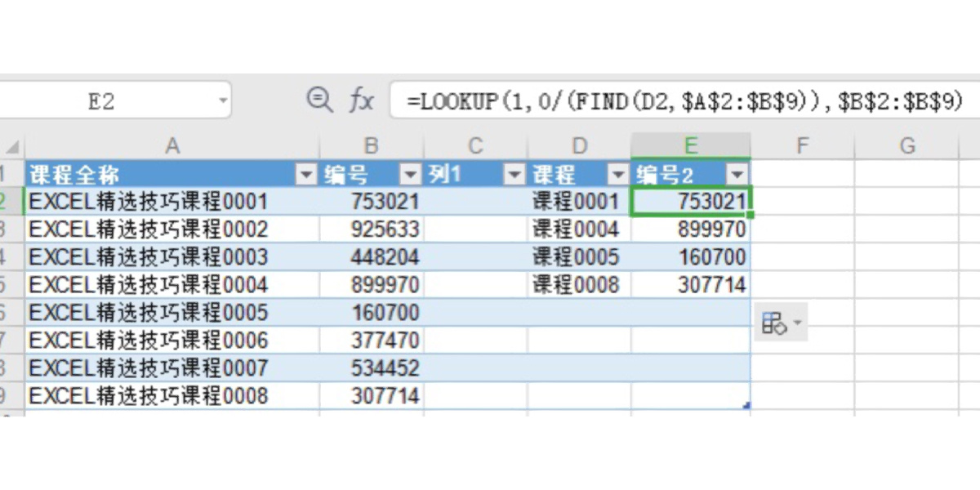Select column C header
The width and height of the screenshot is (980, 490).
[x=475, y=146]
